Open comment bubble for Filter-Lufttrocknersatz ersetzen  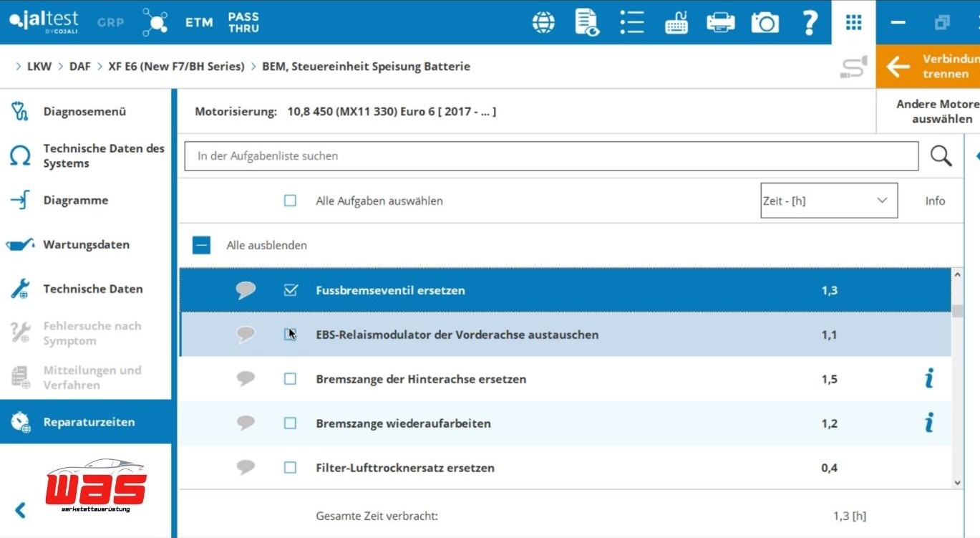[246, 468]
